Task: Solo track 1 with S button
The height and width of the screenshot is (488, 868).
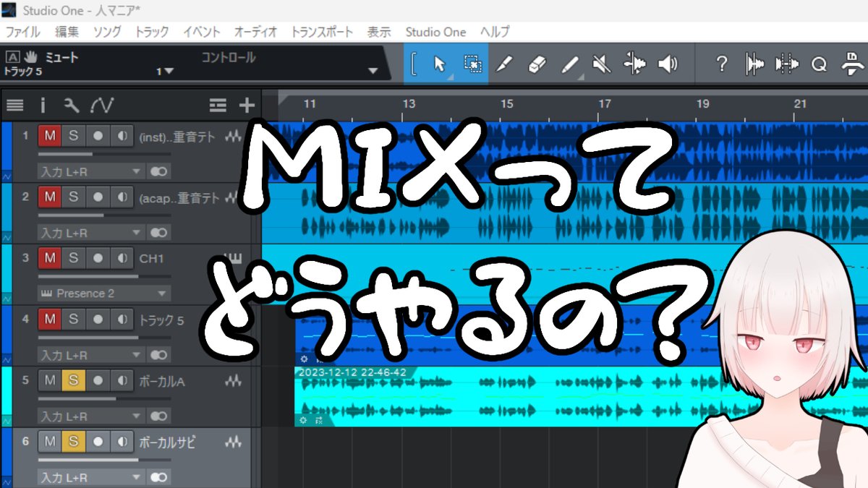Action: click(73, 136)
